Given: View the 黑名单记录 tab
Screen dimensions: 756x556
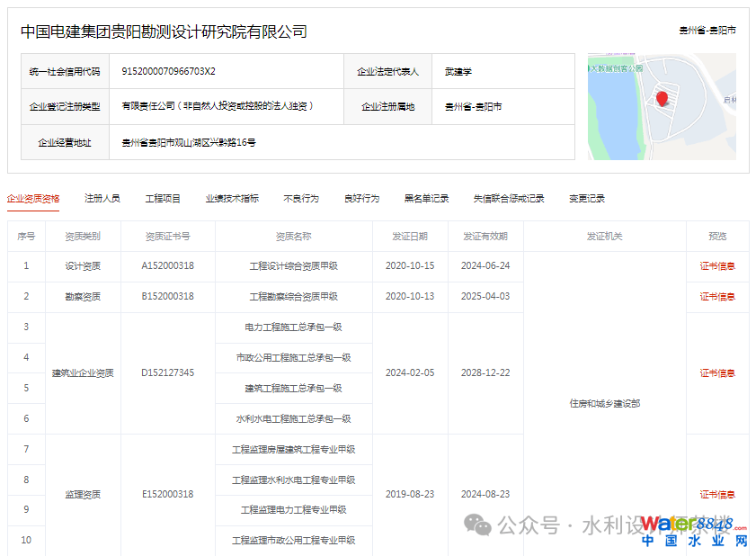Looking at the screenshot, I should pos(426,198).
